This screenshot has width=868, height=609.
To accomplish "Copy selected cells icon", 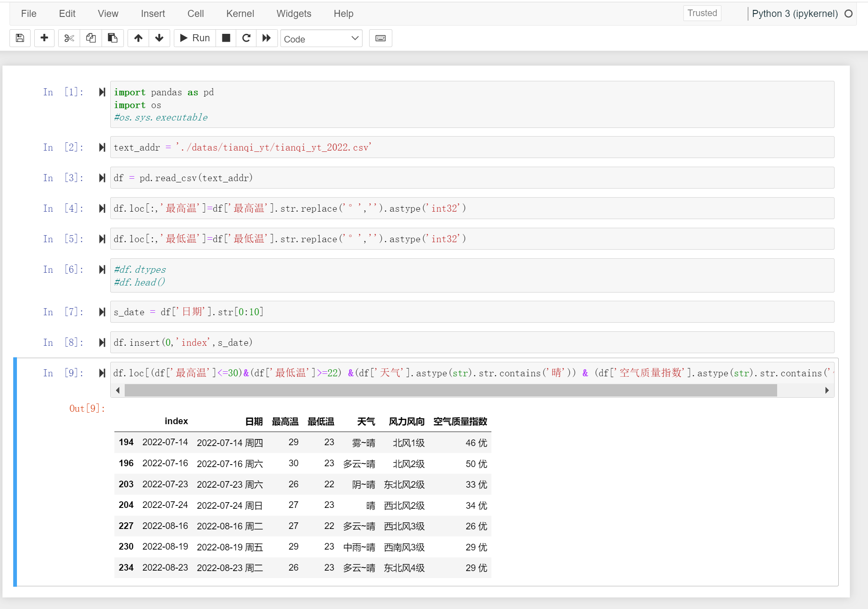I will [x=91, y=38].
